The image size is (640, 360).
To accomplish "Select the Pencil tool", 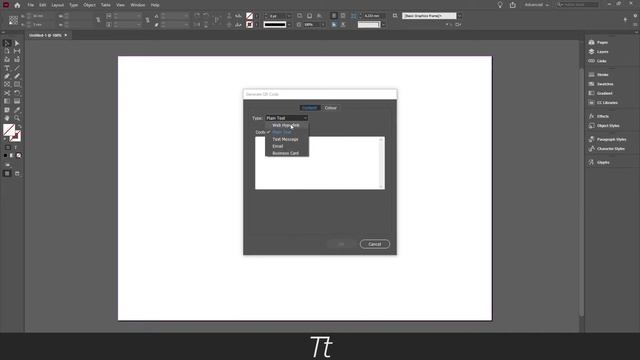I will [17, 76].
